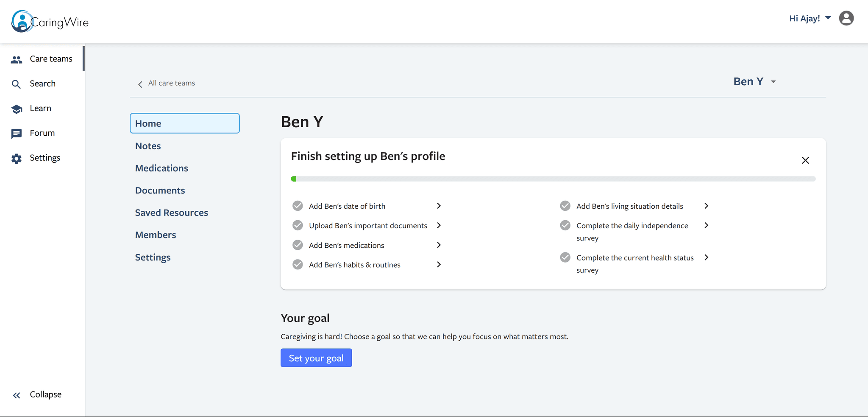The width and height of the screenshot is (868, 417).
Task: Open Care teams from the sidebar icon
Action: coord(17,59)
